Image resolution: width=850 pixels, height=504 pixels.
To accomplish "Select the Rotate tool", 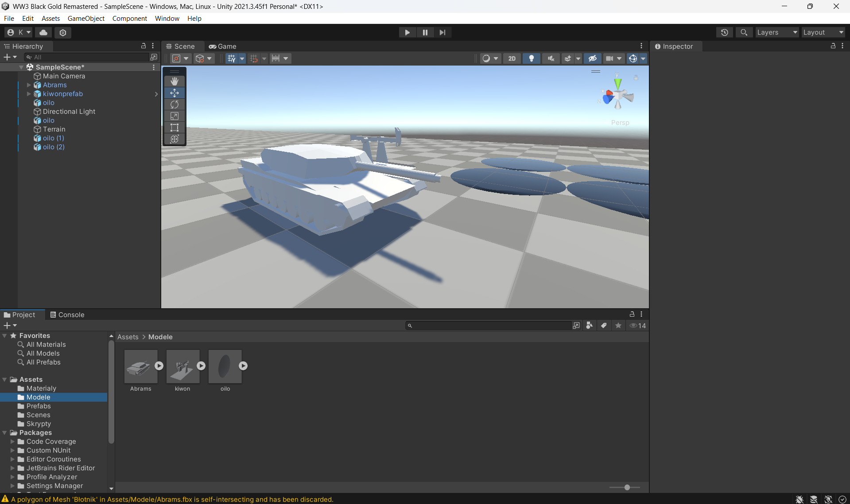I will 175,105.
